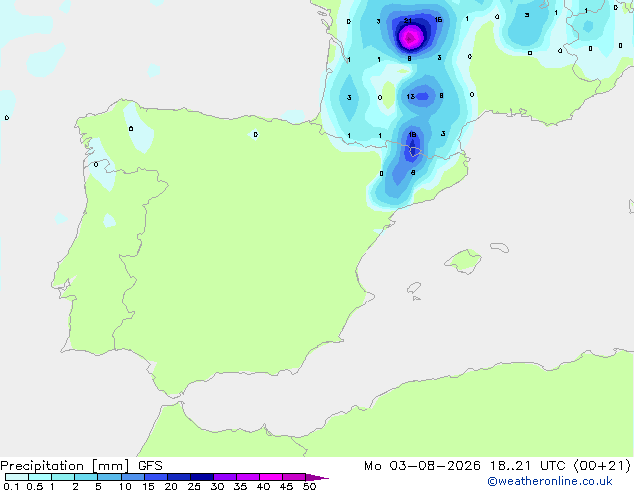Click the "Mo 03-08-2026 18..21 UTC (00+21)" timestamp
634x490 pixels.
tap(497, 466)
